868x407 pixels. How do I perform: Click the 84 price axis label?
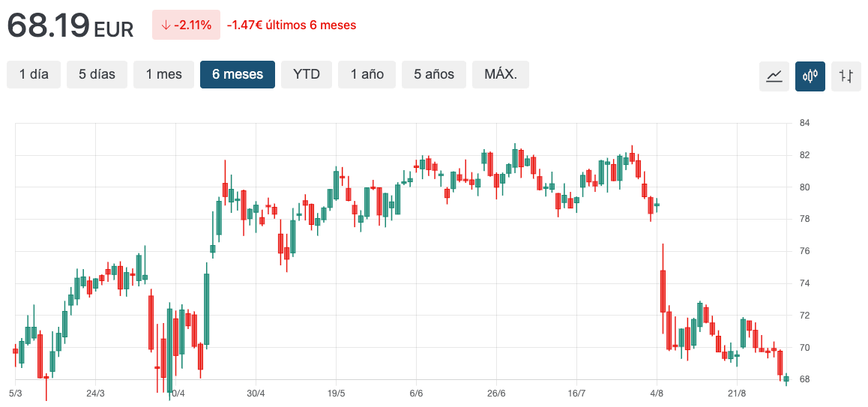coord(804,123)
